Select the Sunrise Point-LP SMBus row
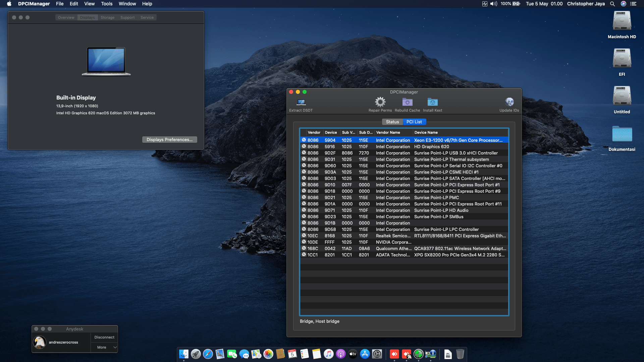This screenshot has height=362, width=644. pos(404,217)
